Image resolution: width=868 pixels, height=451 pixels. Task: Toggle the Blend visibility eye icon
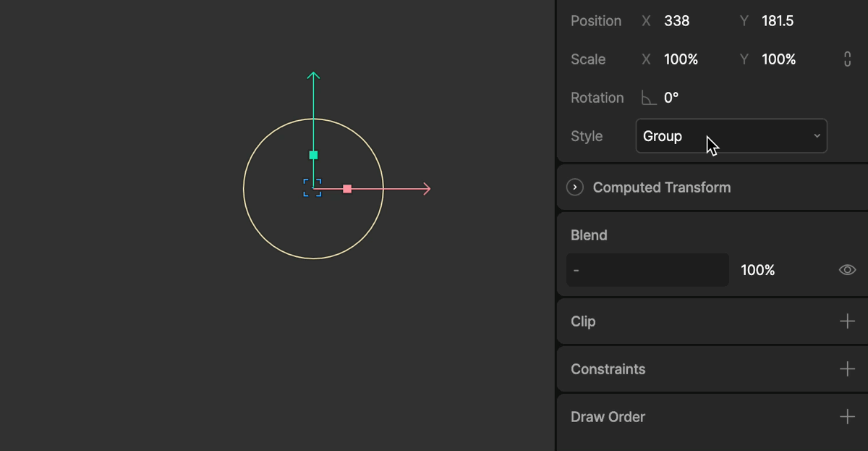click(x=847, y=270)
